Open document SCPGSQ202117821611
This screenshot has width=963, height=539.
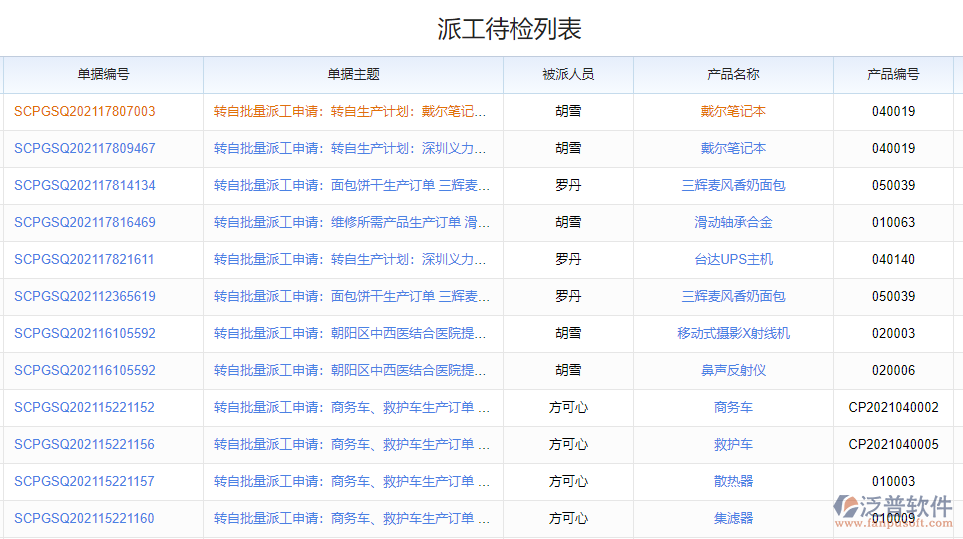pyautogui.click(x=84, y=260)
